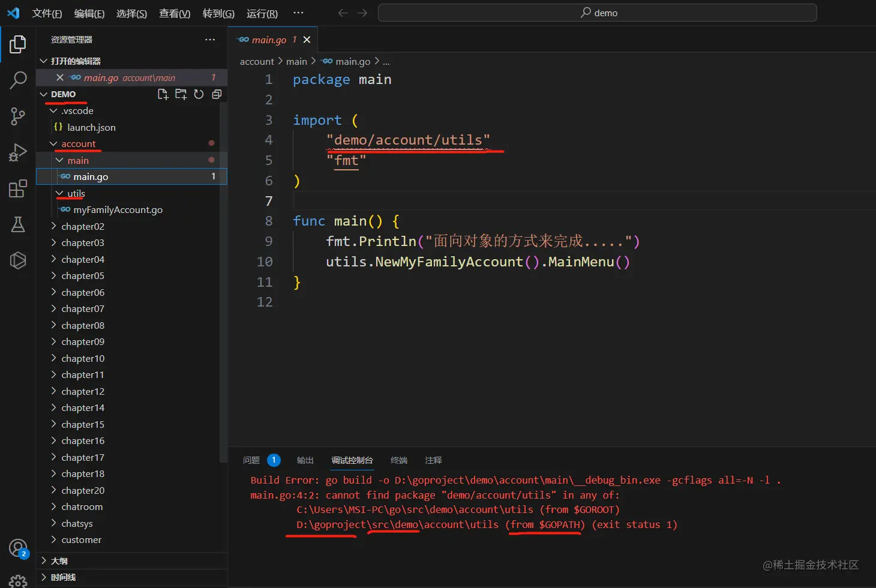Open the Run and Debug view

(18, 152)
